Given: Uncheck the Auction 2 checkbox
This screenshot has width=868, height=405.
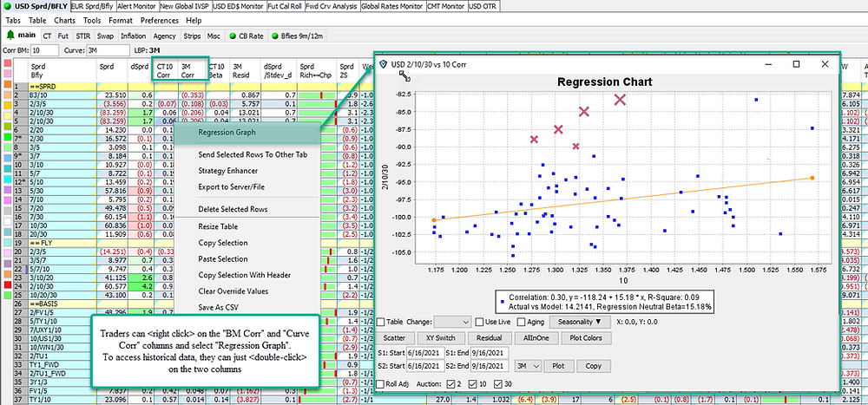Looking at the screenshot, I should click(450, 384).
